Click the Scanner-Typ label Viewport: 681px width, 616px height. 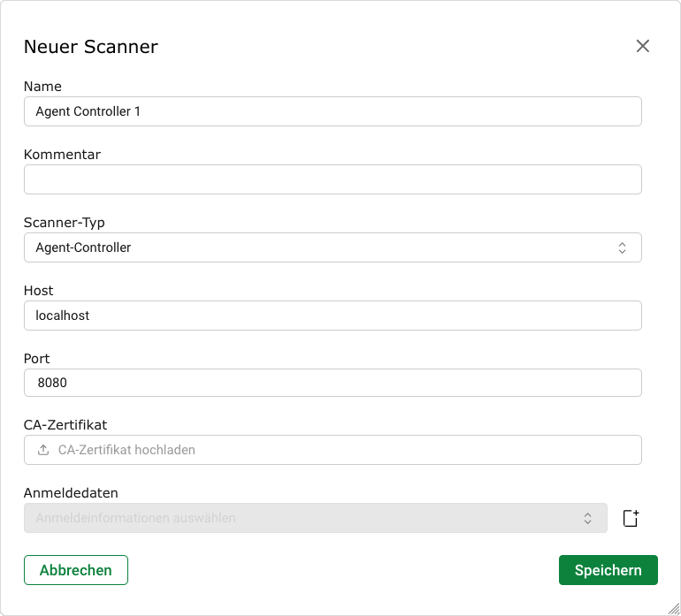point(64,223)
